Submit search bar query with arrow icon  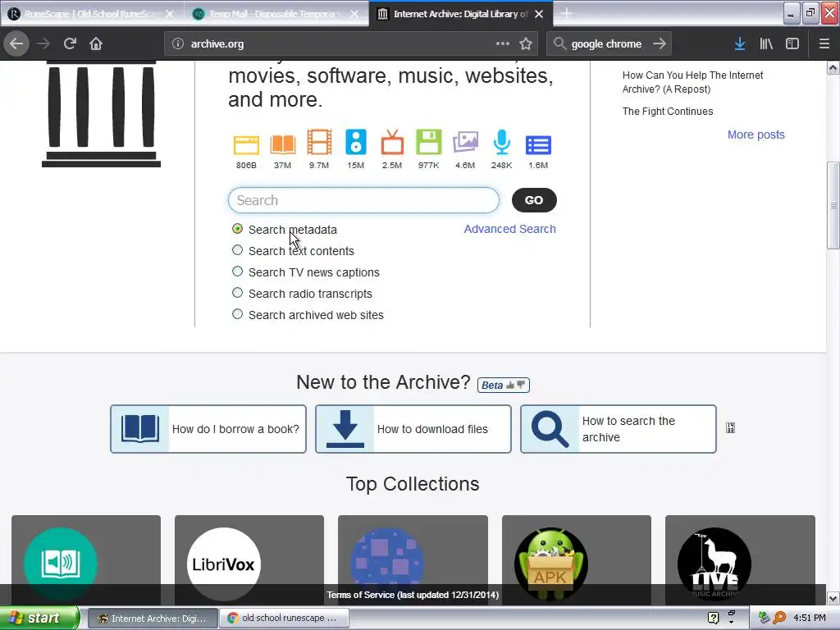[660, 44]
